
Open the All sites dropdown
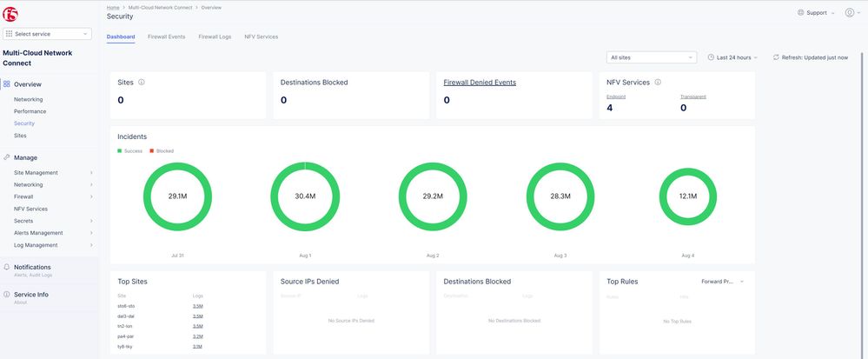tap(651, 57)
